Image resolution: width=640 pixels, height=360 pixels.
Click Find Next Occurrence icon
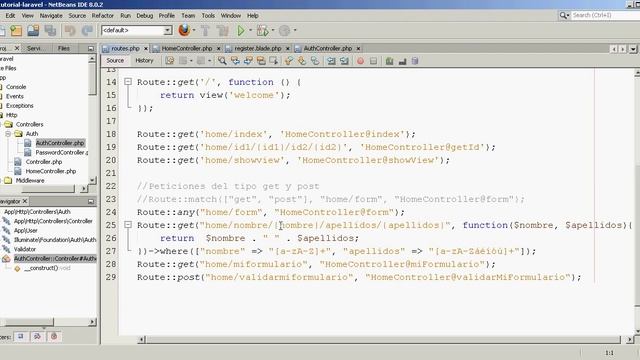click(248, 61)
